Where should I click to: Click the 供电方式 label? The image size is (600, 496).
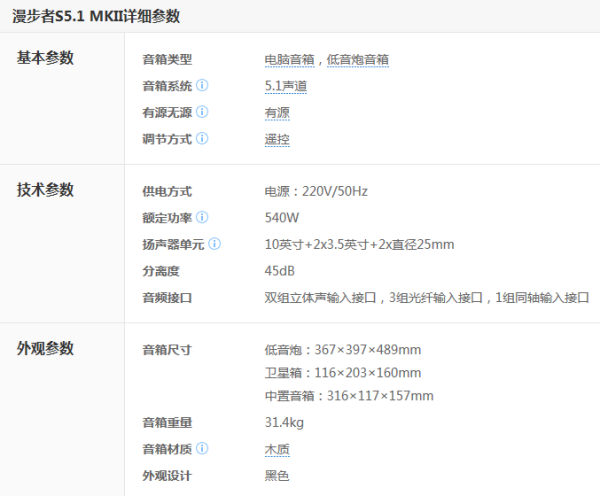[167, 191]
